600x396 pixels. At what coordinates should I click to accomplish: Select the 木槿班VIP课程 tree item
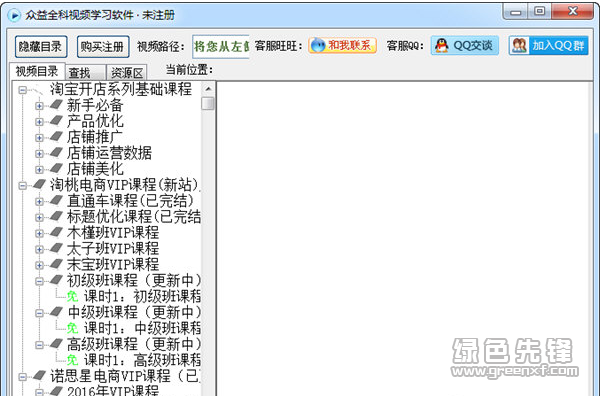point(113,233)
